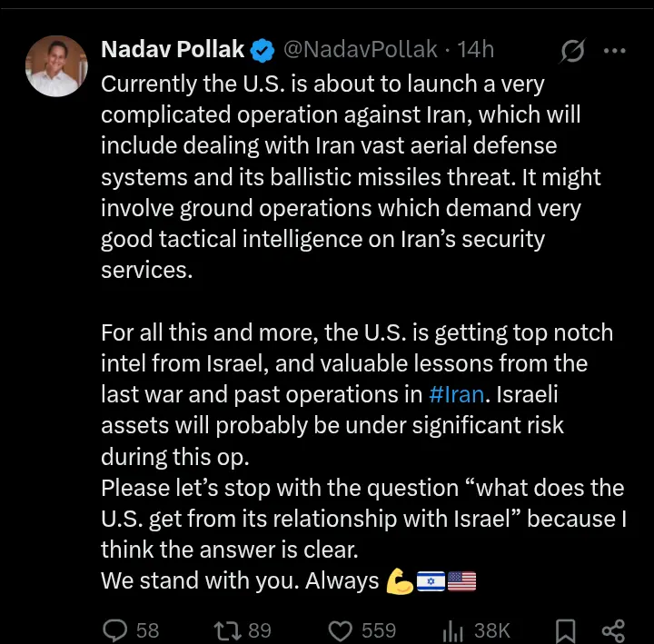Open the @NadavPollak handle link
Viewport: 654px width, 644px height.
coord(361,50)
